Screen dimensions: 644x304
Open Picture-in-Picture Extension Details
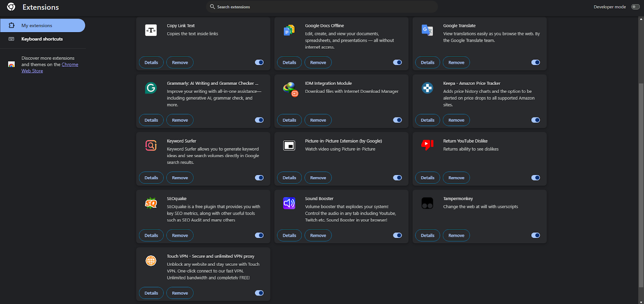(289, 178)
